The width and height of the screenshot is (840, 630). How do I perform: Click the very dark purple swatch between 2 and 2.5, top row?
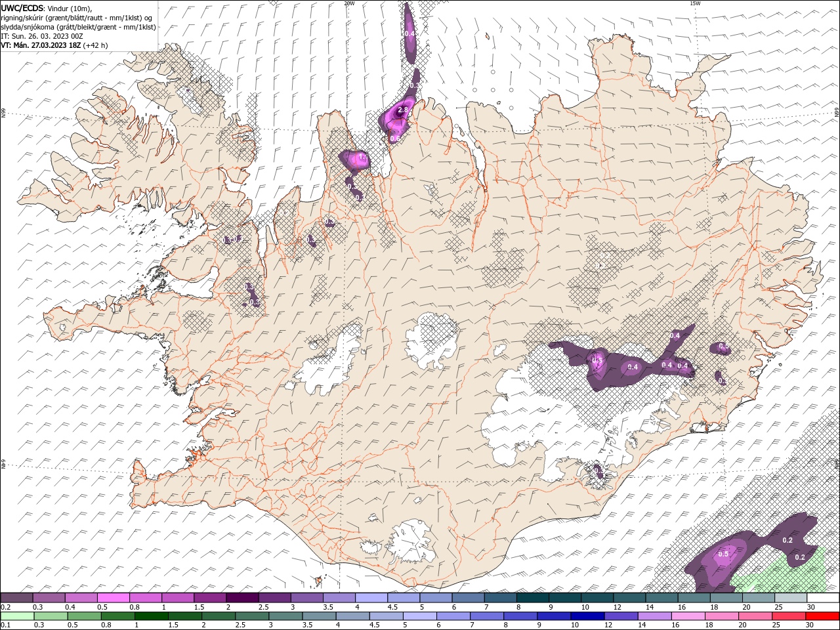point(242,598)
